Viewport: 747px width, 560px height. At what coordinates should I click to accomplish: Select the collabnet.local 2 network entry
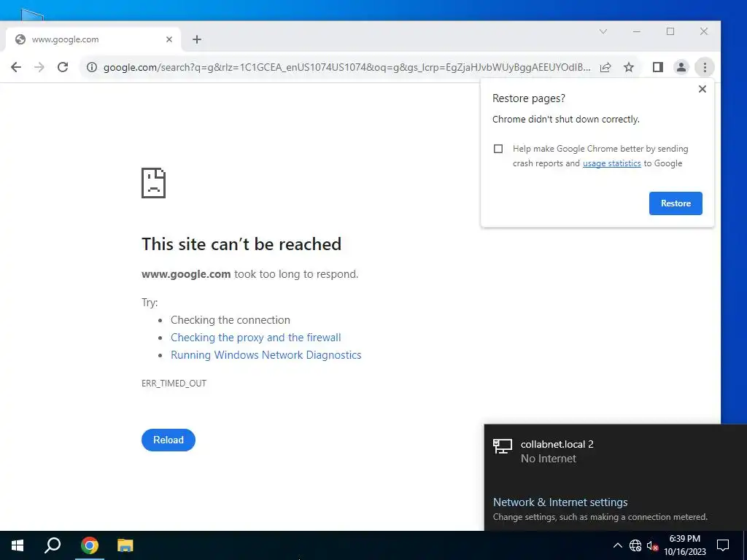pos(615,451)
